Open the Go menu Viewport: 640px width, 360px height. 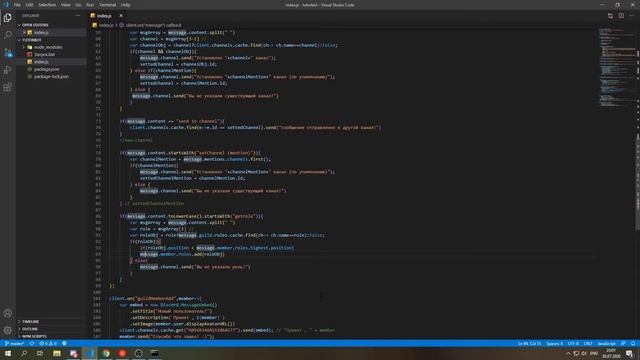[x=78, y=5]
